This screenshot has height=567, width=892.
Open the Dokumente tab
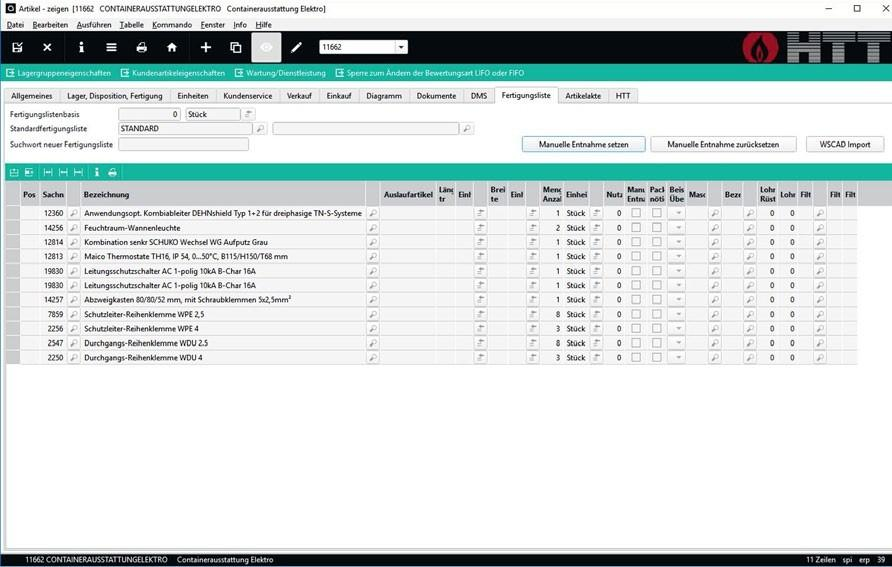[436, 96]
